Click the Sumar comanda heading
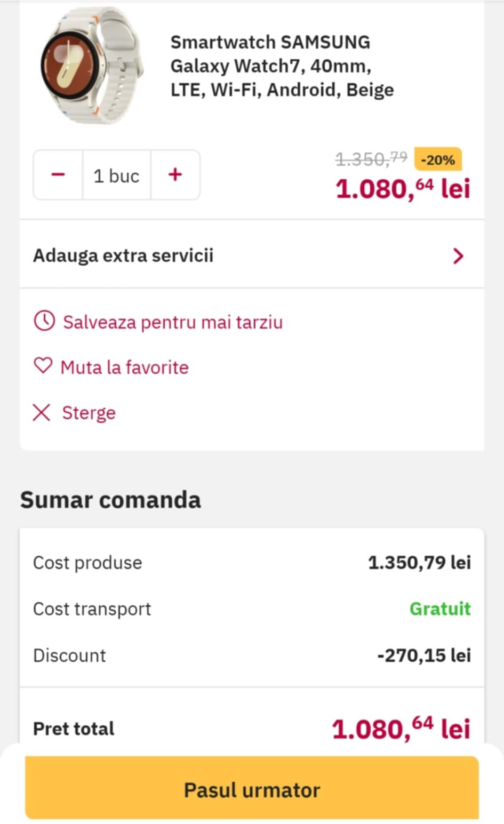504x824 pixels. tap(110, 500)
